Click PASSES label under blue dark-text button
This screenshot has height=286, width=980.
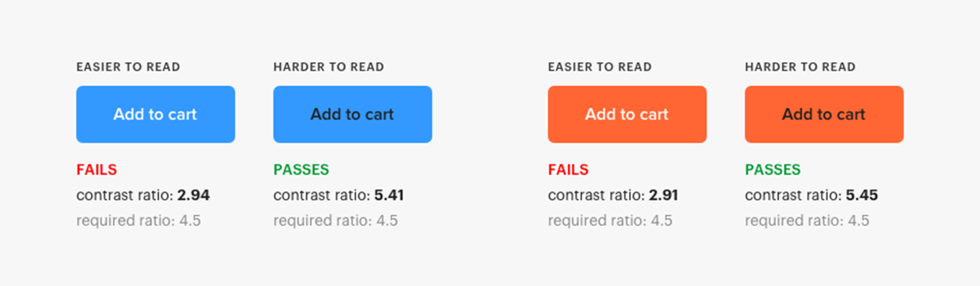(x=301, y=170)
